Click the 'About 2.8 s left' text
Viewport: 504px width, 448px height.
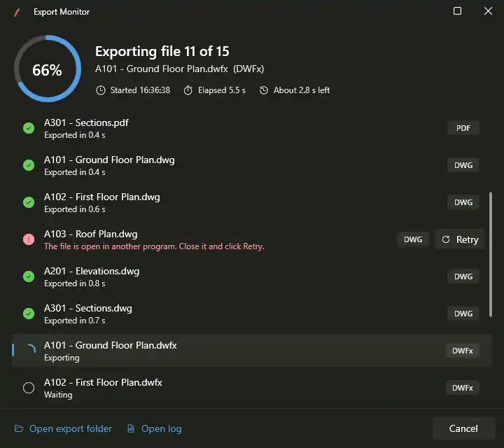tap(302, 90)
